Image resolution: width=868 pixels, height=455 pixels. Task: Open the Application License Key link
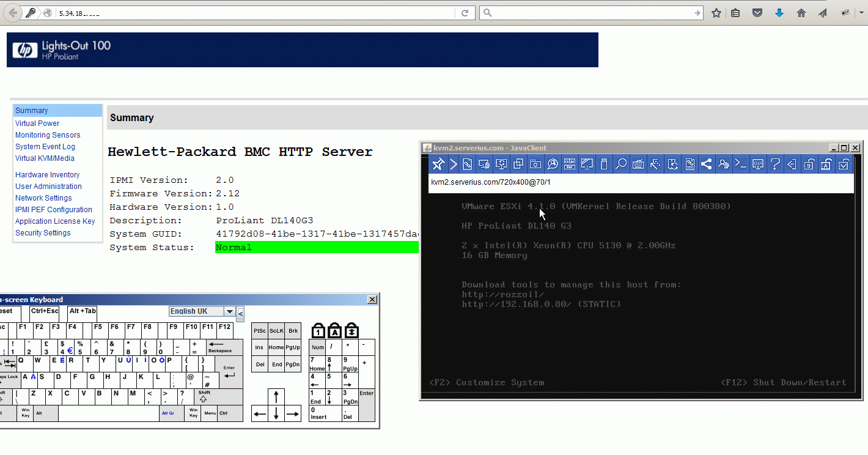55,221
